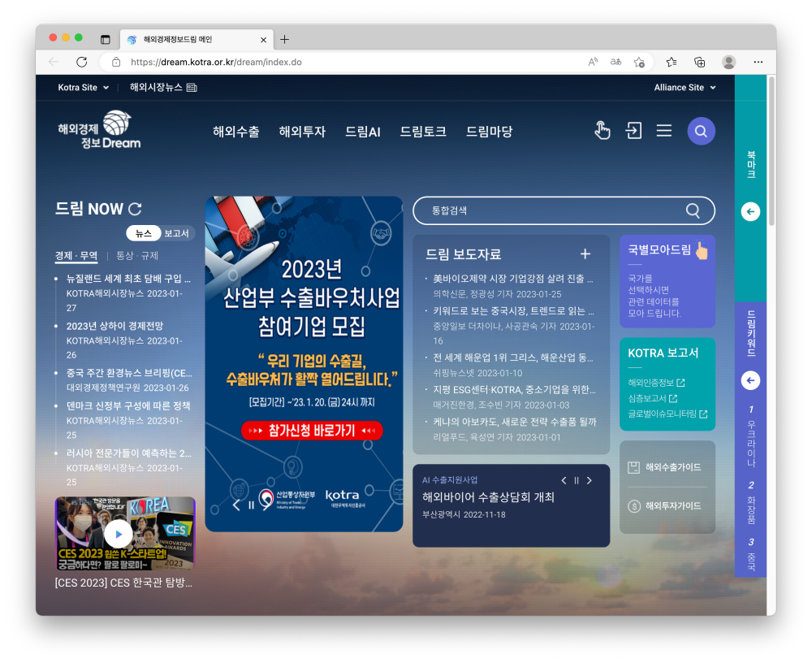Click the 해외경제정보 Dream logo
Screen dimensions: 812x663
click(99, 129)
